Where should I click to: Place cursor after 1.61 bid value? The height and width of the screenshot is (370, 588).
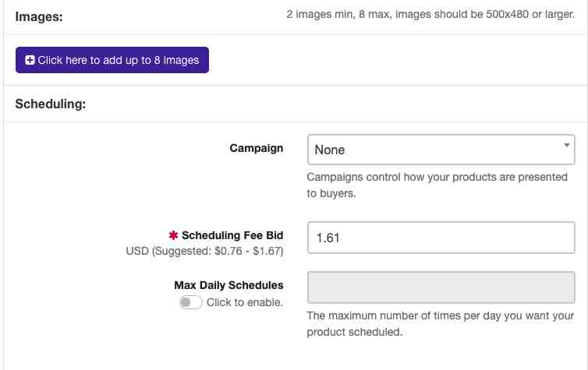(342, 238)
